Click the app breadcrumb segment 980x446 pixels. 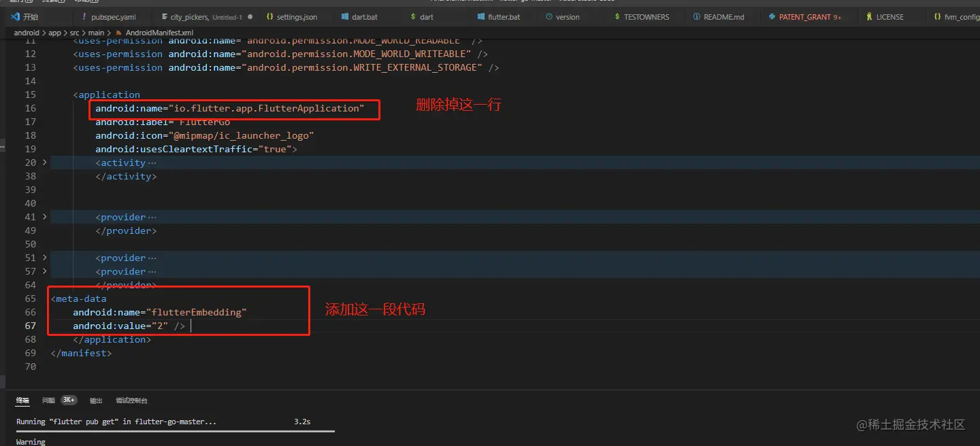pyautogui.click(x=54, y=33)
